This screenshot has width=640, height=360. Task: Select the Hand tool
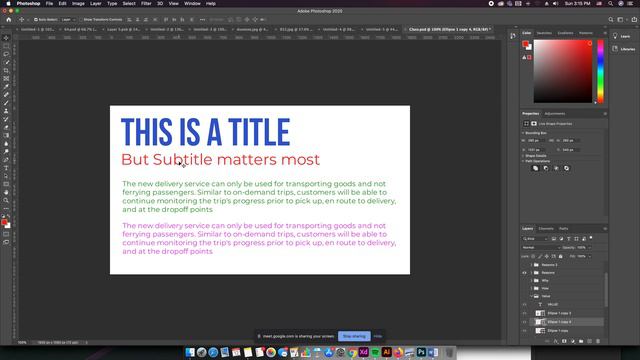[6, 192]
